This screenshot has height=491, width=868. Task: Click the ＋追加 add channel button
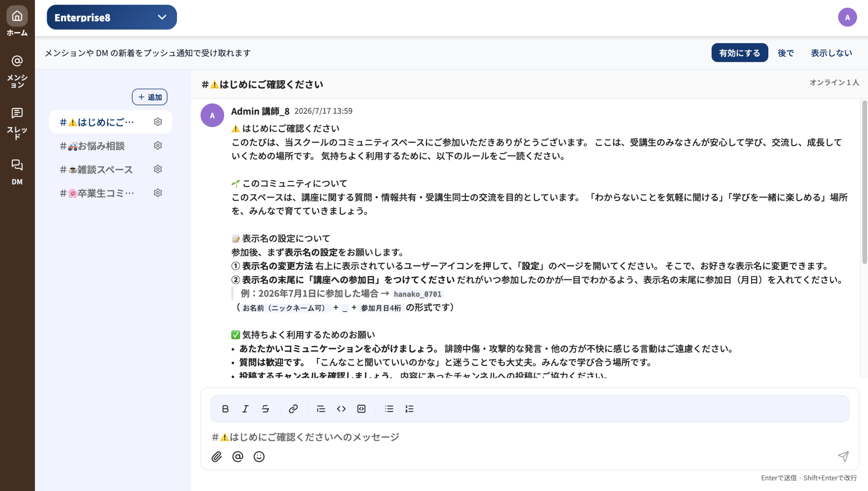click(150, 97)
